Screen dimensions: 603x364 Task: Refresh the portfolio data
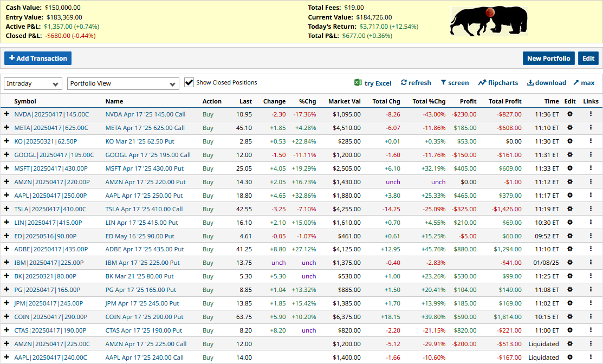(x=416, y=83)
